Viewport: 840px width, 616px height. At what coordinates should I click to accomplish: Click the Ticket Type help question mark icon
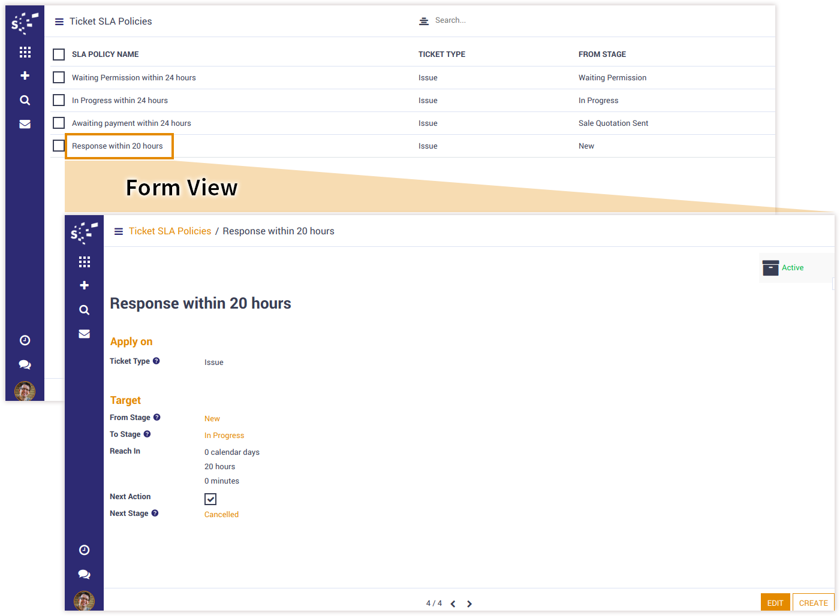156,361
